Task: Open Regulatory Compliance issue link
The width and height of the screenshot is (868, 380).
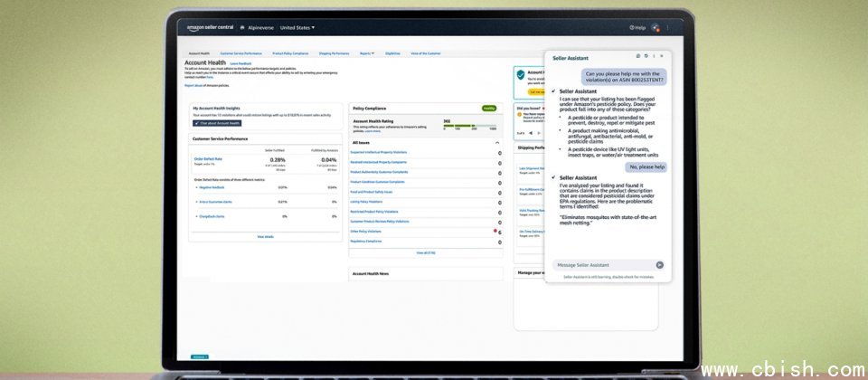Action: 365,241
